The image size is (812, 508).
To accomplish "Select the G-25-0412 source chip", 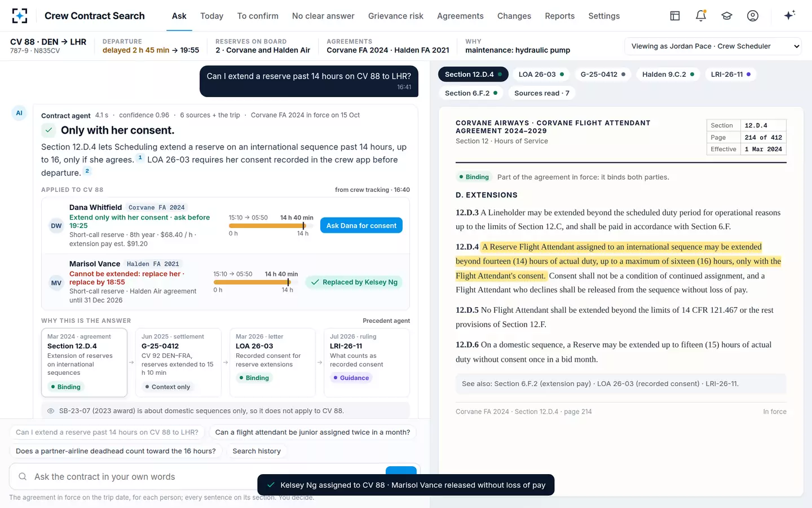I will pos(603,74).
